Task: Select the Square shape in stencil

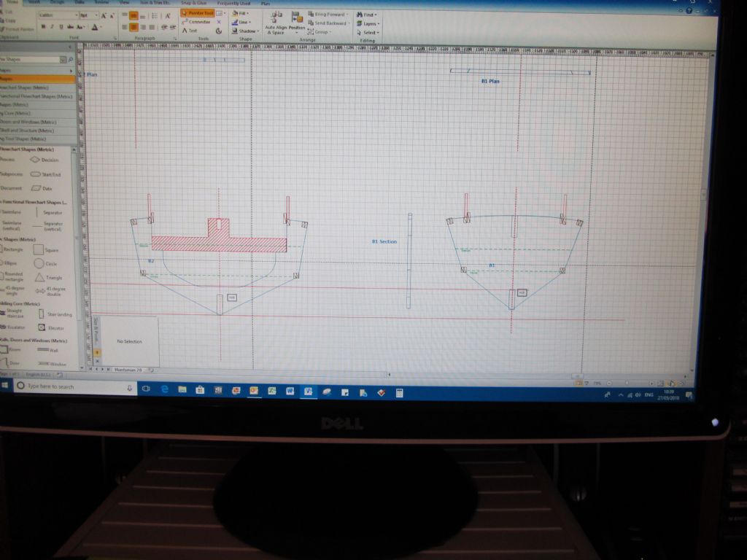Action: (45, 250)
